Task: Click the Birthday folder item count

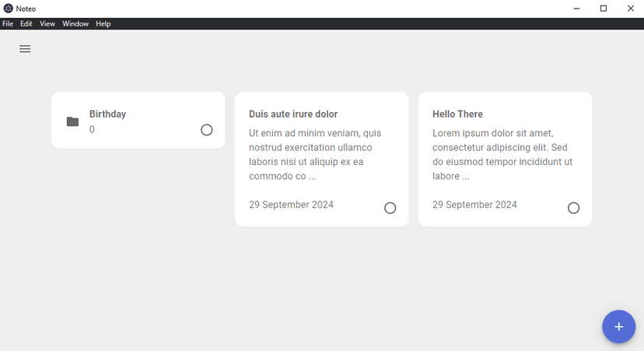Action: 92,129
